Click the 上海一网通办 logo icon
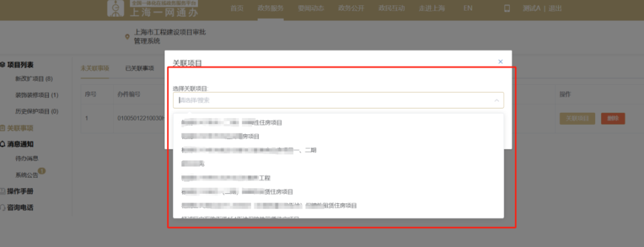Screen dimensions: 644x247 (x=115, y=9)
